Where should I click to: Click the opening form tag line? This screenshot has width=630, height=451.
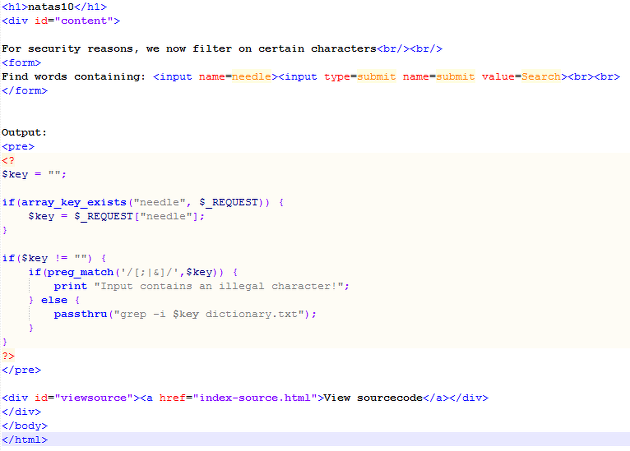(21, 63)
